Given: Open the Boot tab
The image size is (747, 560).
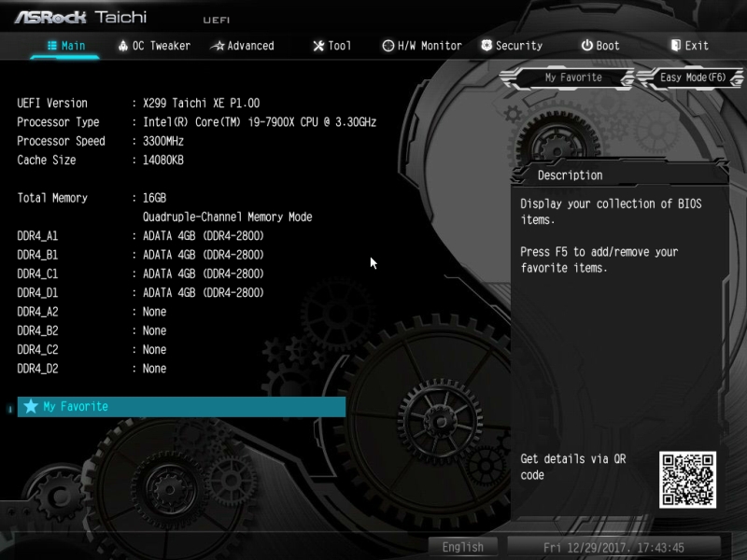Looking at the screenshot, I should (600, 46).
